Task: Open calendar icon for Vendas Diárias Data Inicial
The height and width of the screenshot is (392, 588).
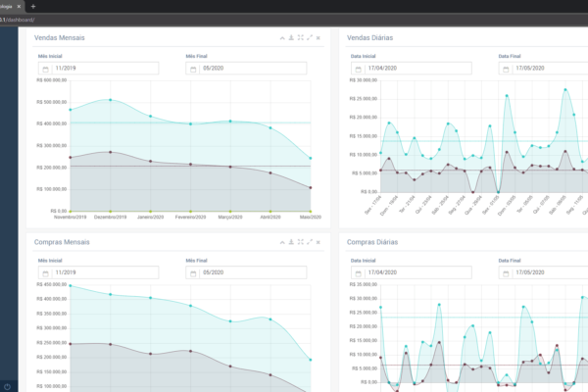Action: pos(358,69)
